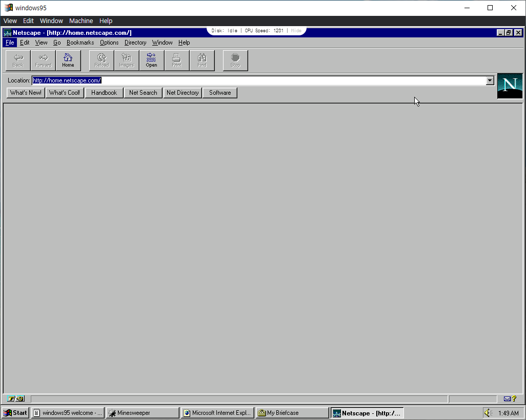Click the Location URL input field

click(259, 80)
